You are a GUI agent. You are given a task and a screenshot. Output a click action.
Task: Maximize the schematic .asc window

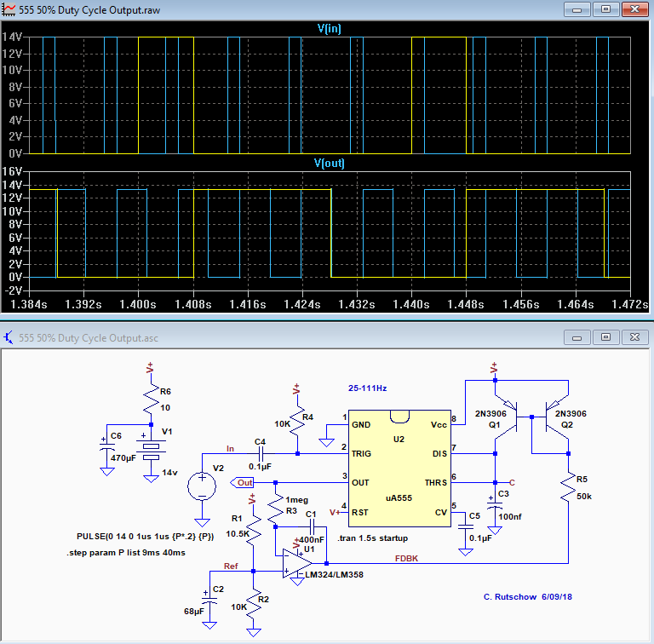[x=605, y=337]
